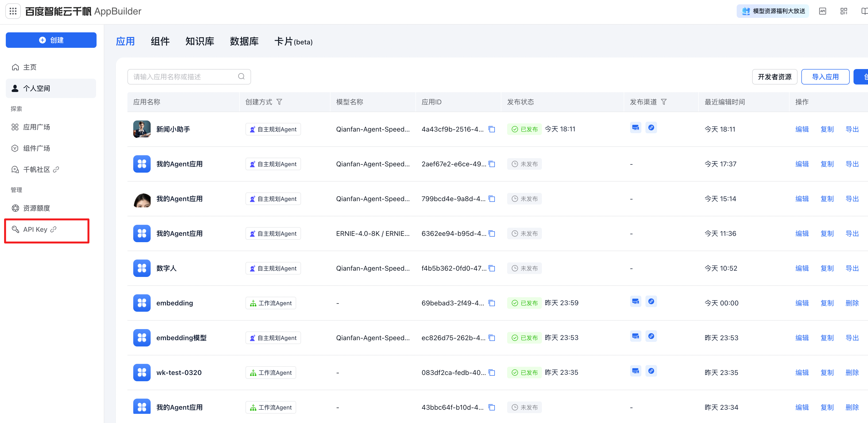Edit the 新闻小助手 app
The image size is (868, 423).
coord(802,129)
